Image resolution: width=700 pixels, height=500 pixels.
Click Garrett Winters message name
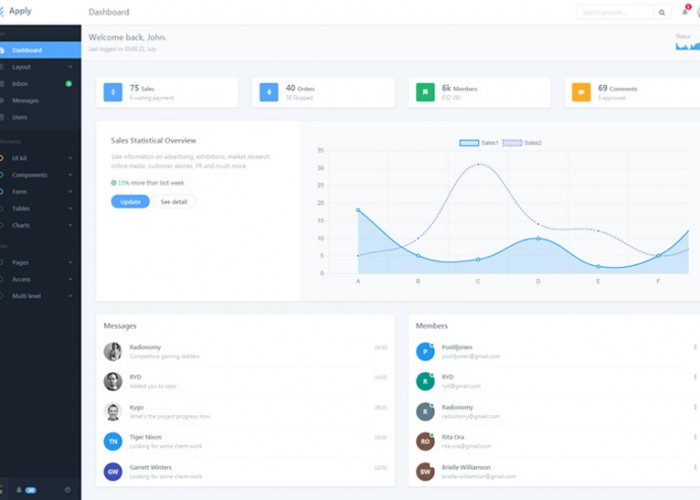click(150, 467)
